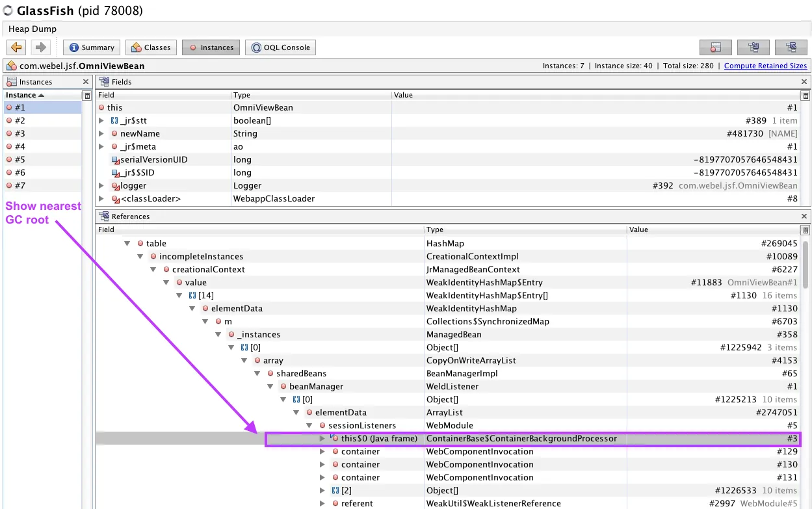Expand the this$0 (Java frame) node
This screenshot has height=509, width=812.
click(322, 438)
